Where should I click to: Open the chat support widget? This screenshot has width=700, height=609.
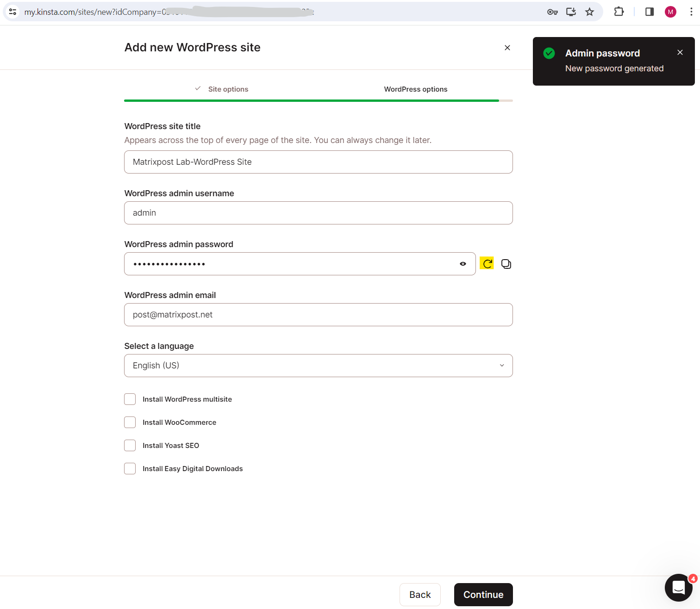pyautogui.click(x=679, y=588)
